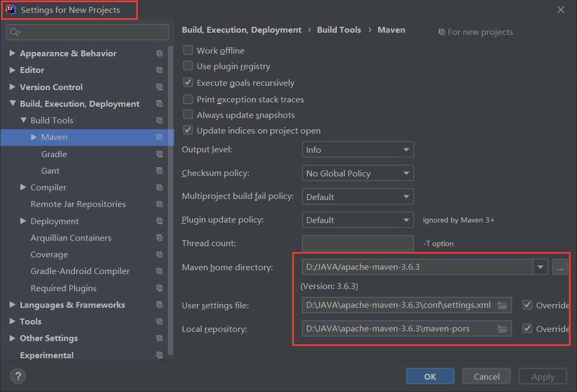Click project-level icon next to Editor
This screenshot has height=392, width=577.
point(159,70)
